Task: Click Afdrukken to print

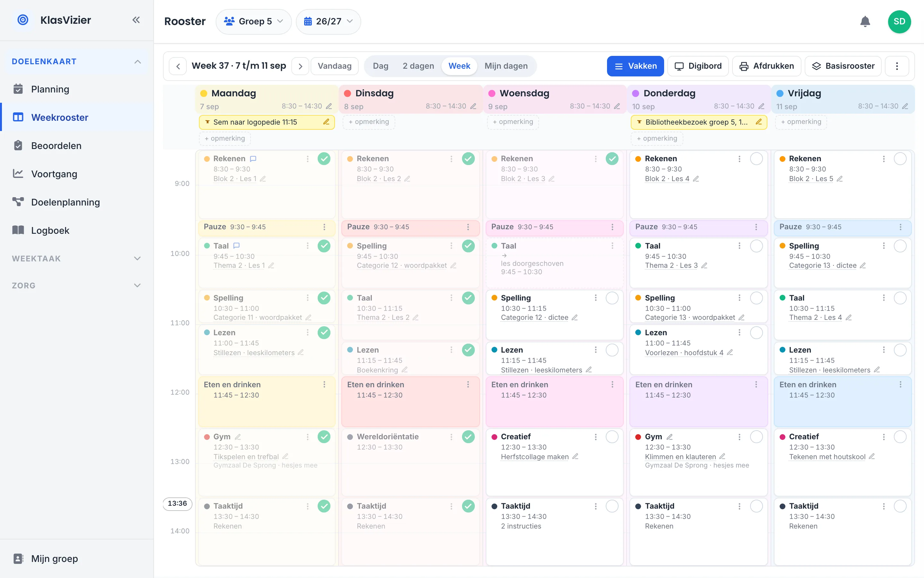Action: click(x=767, y=66)
